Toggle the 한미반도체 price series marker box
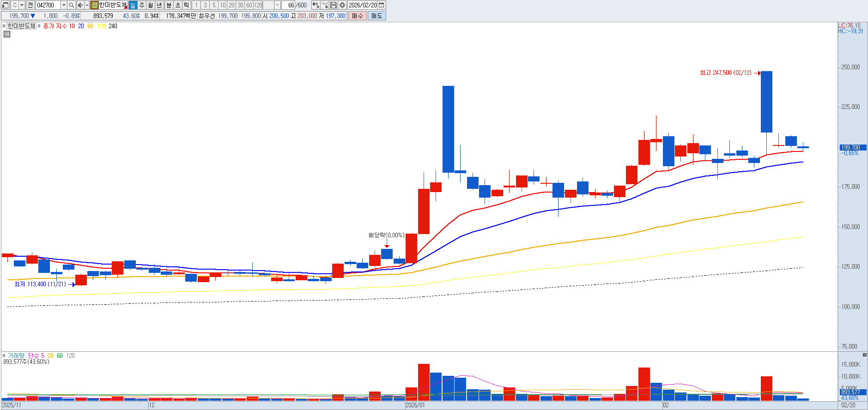868x410 pixels. tap(4, 26)
